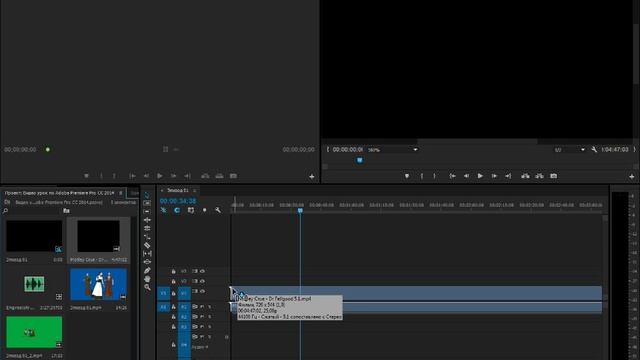Select the Selection tool in tools panel

(x=147, y=195)
